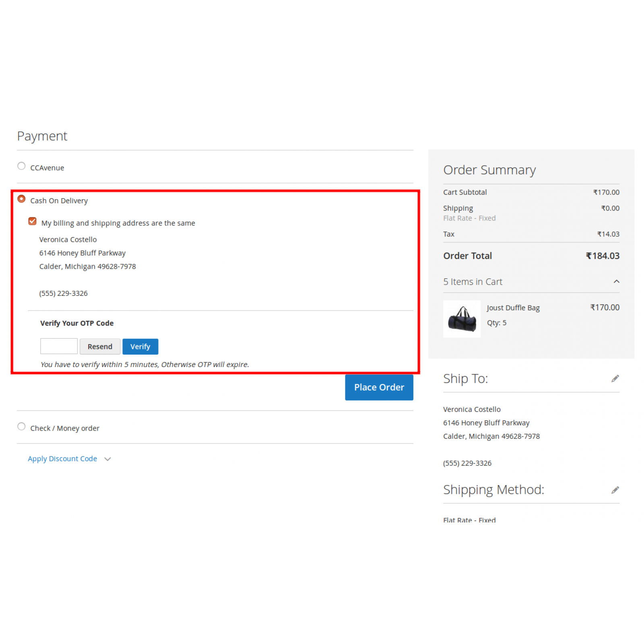Expand Apply Discount Code section
Image resolution: width=644 pixels, height=644 pixels.
coord(62,459)
